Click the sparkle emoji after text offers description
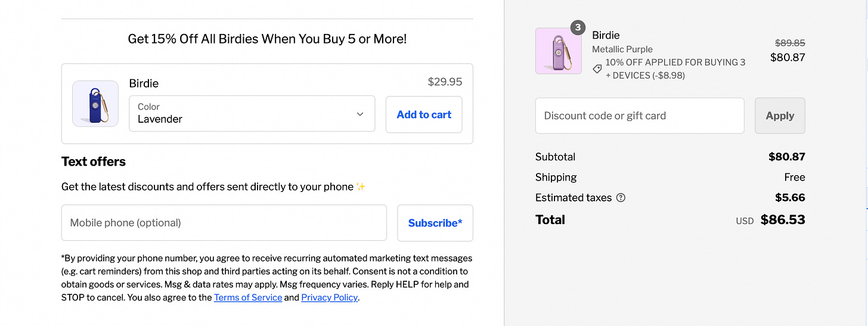Viewport: 868px width, 326px height. tap(361, 187)
